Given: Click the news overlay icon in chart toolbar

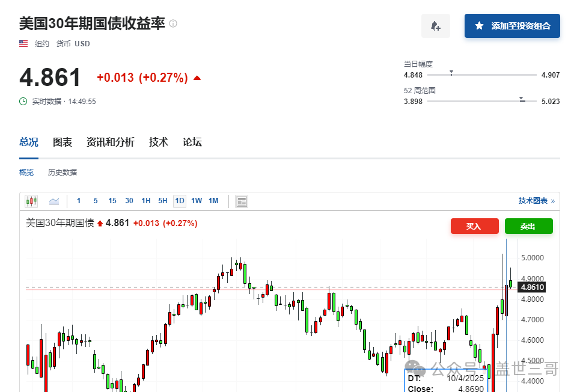Looking at the screenshot, I should coord(242,201).
